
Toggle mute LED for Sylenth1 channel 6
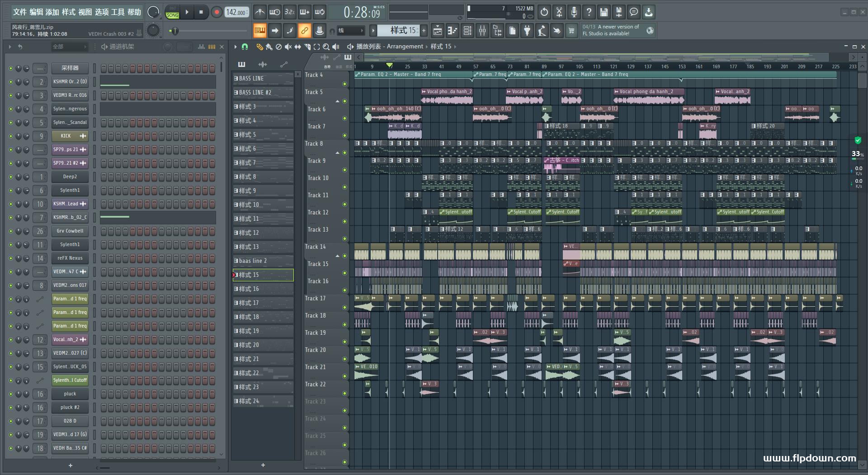11,190
